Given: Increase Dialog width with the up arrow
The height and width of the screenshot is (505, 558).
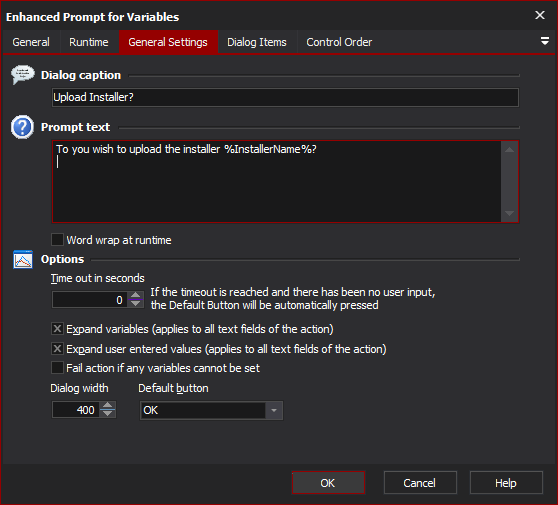Looking at the screenshot, I should click(x=107, y=405).
